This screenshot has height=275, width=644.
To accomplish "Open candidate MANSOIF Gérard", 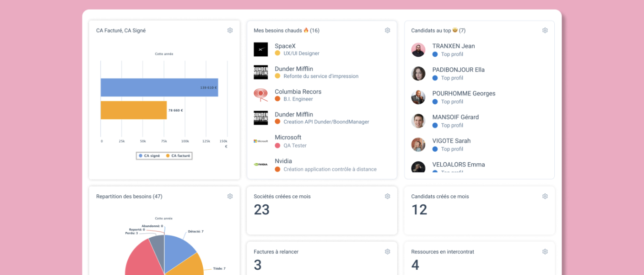I will tap(456, 117).
